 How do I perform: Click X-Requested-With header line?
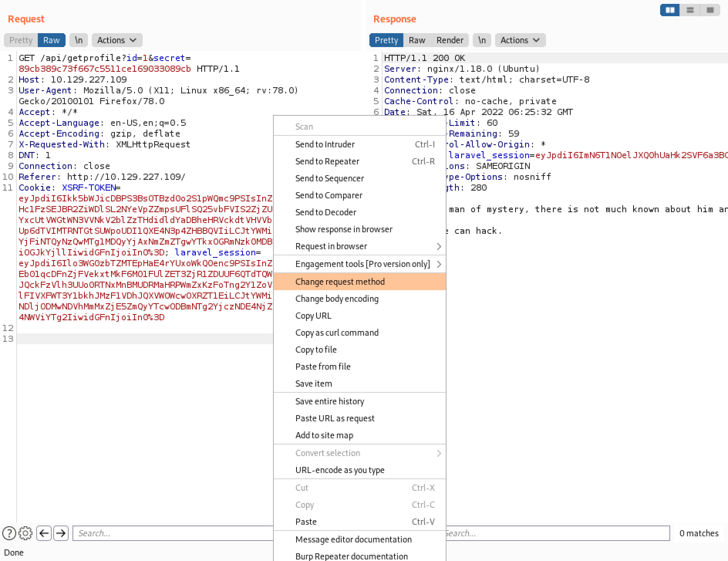(x=104, y=144)
